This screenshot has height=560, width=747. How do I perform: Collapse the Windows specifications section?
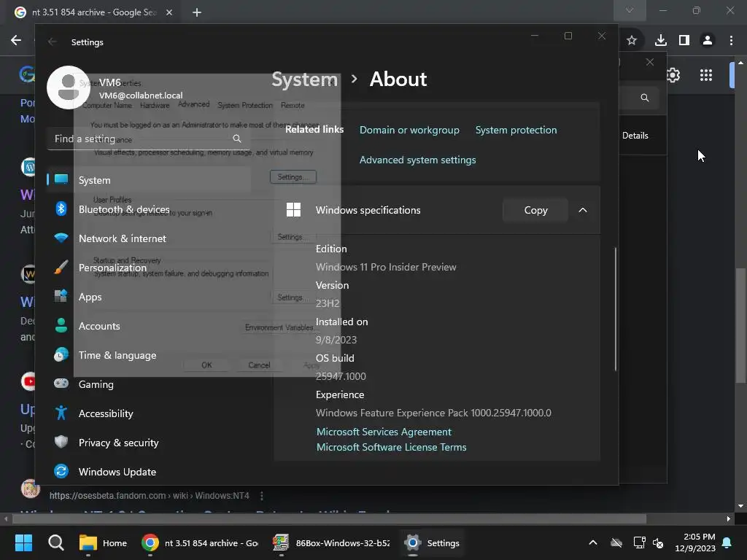[x=583, y=210]
